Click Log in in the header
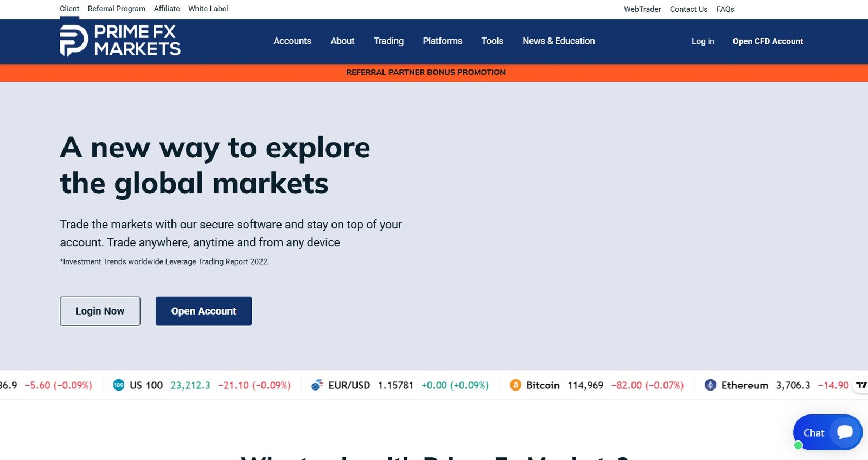The height and width of the screenshot is (460, 868). (703, 41)
